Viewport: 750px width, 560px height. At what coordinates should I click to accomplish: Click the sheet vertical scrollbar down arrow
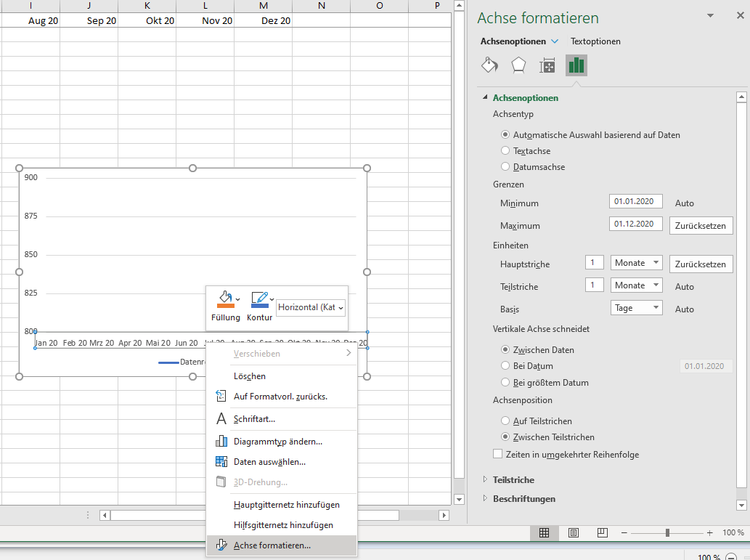[459, 499]
